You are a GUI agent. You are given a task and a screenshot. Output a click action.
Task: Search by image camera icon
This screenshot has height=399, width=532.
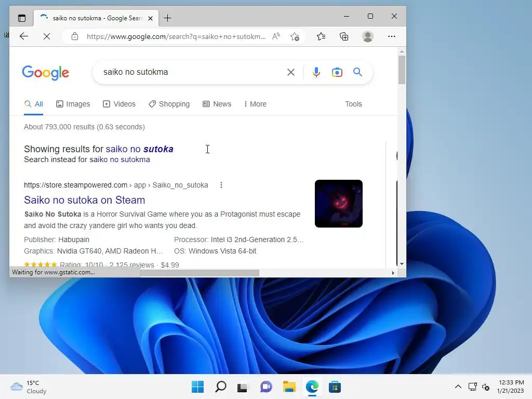[337, 72]
